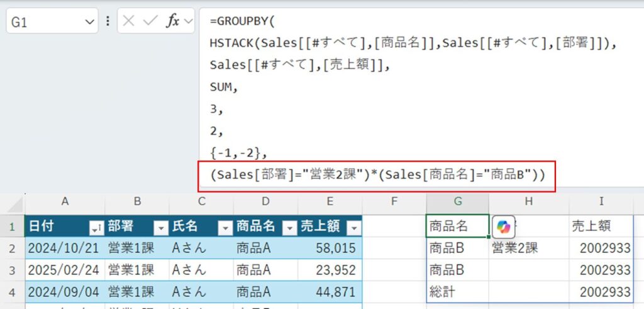This screenshot has height=309, width=644.
Task: Open the 商品名 column filter dropdown
Action: 290,228
